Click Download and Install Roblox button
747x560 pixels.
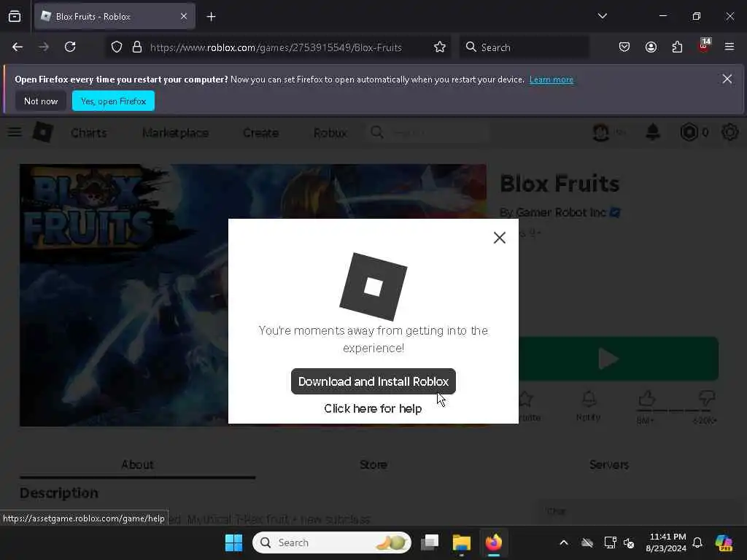[x=373, y=381]
